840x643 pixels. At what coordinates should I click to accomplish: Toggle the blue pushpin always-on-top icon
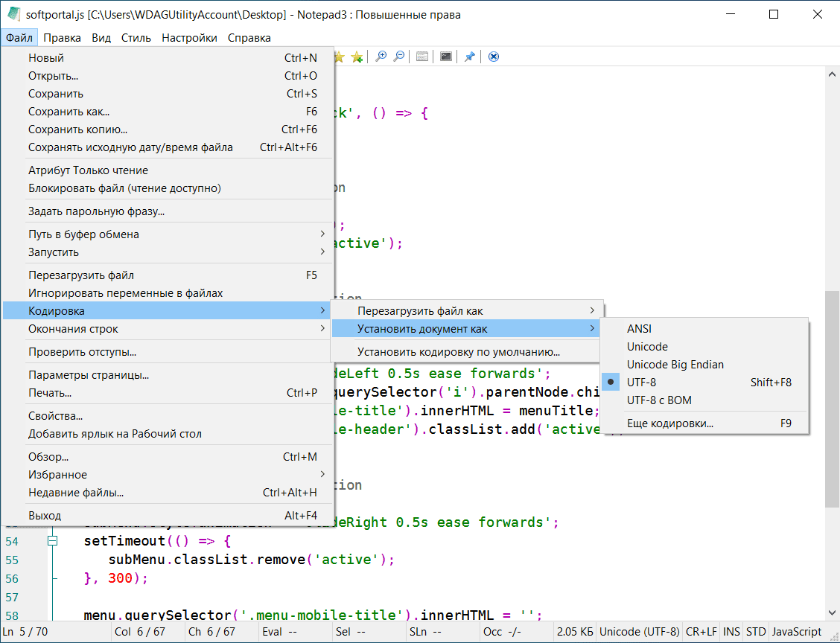469,57
